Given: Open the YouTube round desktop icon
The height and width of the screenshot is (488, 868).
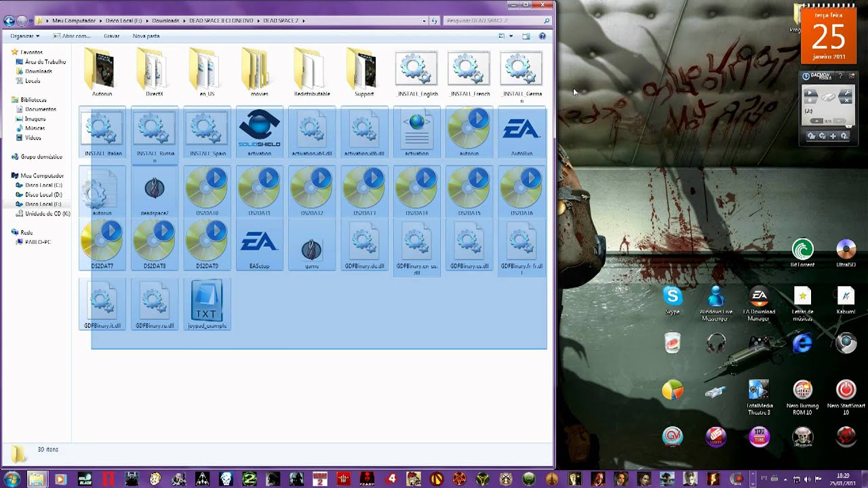Looking at the screenshot, I should [759, 436].
